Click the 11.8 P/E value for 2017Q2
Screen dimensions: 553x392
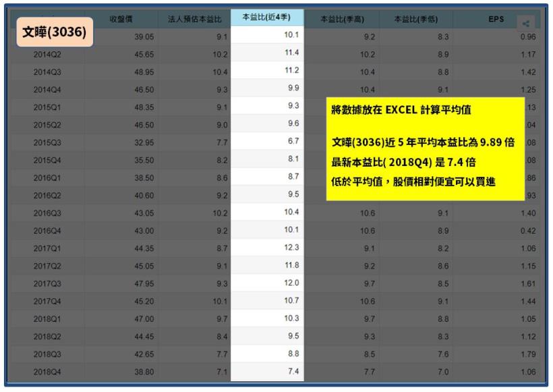(x=291, y=265)
